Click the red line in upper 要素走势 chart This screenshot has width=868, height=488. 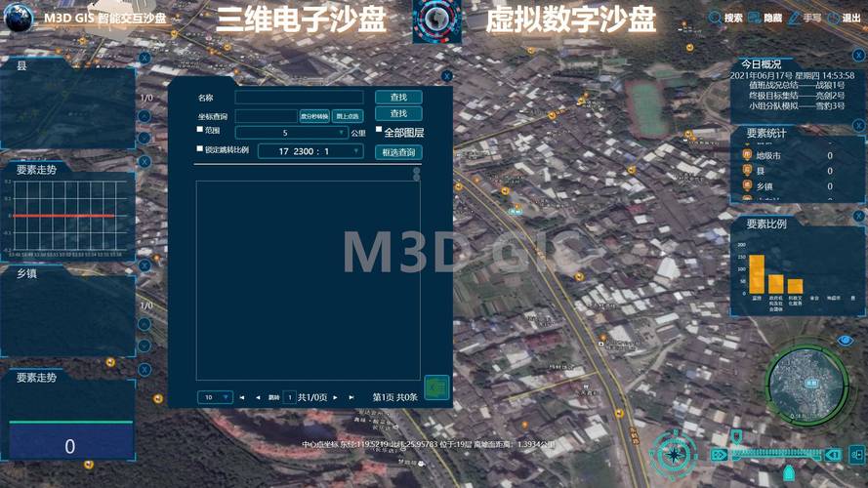[63, 216]
